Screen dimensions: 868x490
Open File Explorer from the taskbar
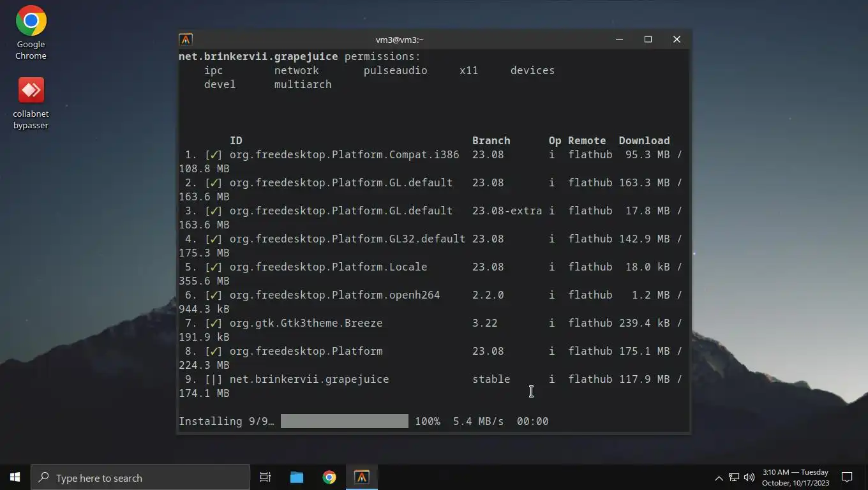297,477
